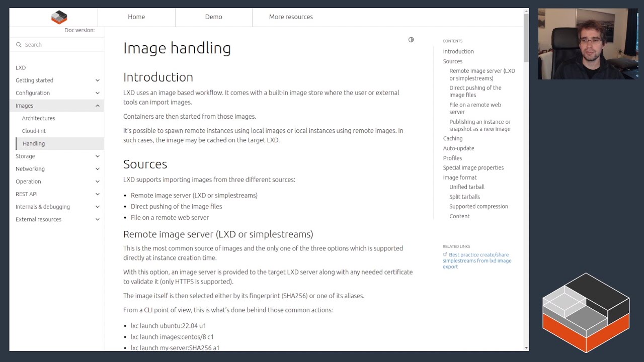Expand the Getting started section chevron

coord(98,80)
